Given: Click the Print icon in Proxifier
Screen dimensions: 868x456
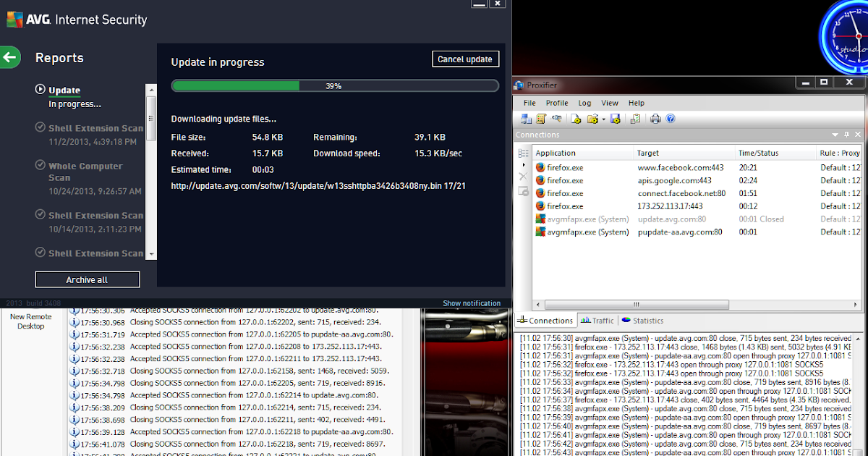Looking at the screenshot, I should 655,119.
